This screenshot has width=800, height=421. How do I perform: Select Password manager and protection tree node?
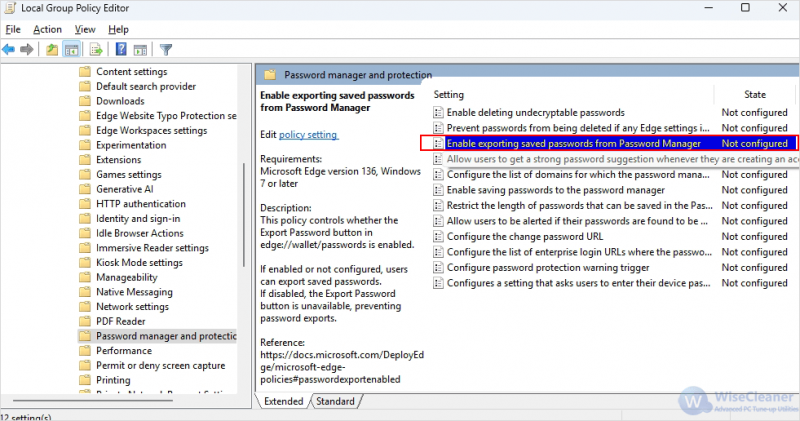click(166, 336)
